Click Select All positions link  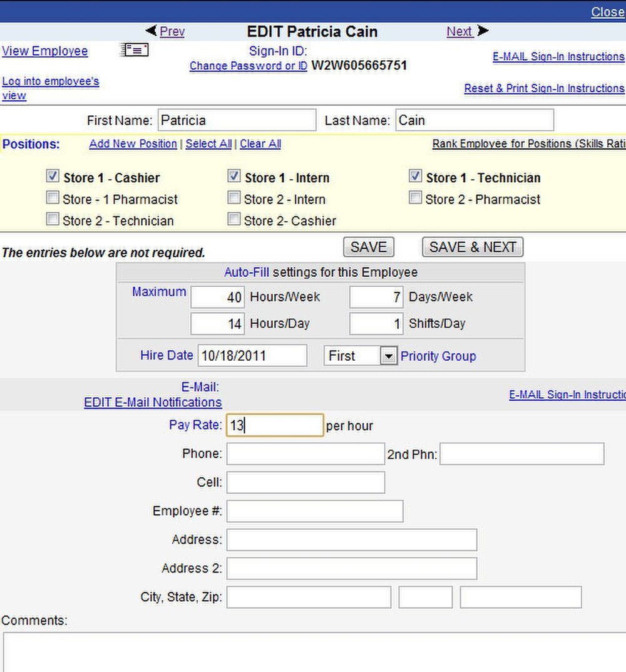(x=208, y=143)
